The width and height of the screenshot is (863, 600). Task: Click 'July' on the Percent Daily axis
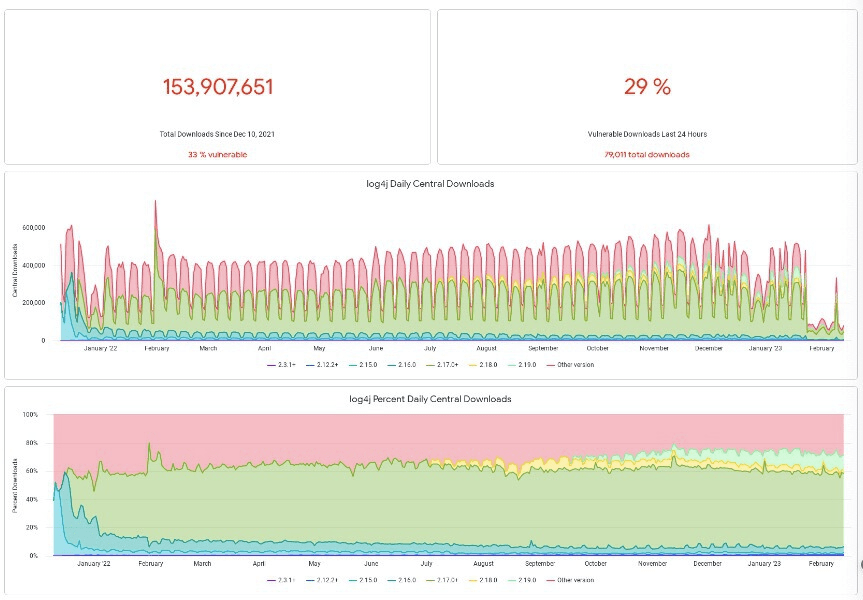tap(427, 564)
